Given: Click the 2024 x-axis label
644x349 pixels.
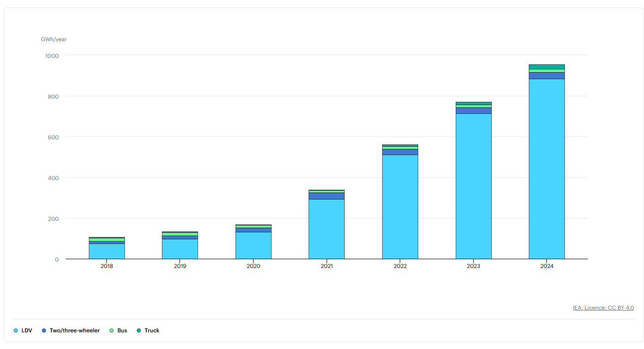Looking at the screenshot, I should [547, 266].
